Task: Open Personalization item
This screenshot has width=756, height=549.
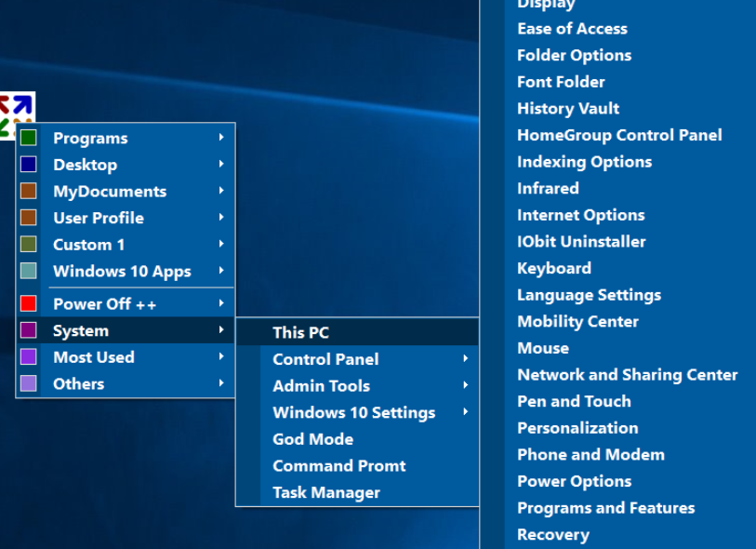Action: pyautogui.click(x=577, y=428)
